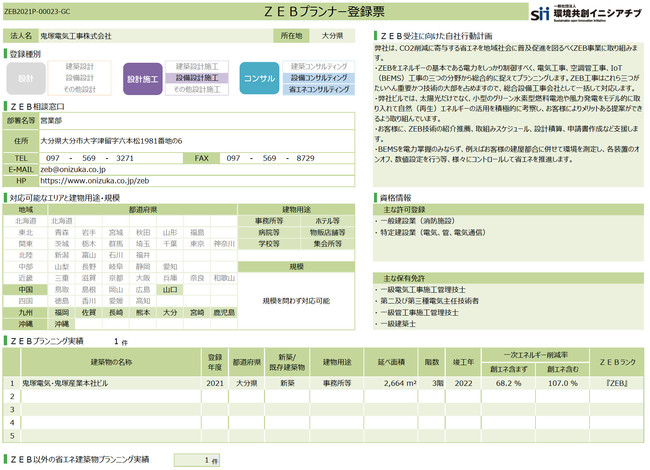Select the 鬼塚電気・鬼塚産業本社ビル table row
The height and width of the screenshot is (470, 650).
(95, 382)
